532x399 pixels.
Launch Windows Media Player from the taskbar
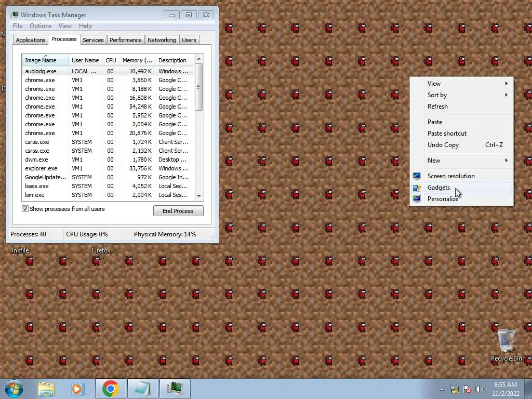77,389
